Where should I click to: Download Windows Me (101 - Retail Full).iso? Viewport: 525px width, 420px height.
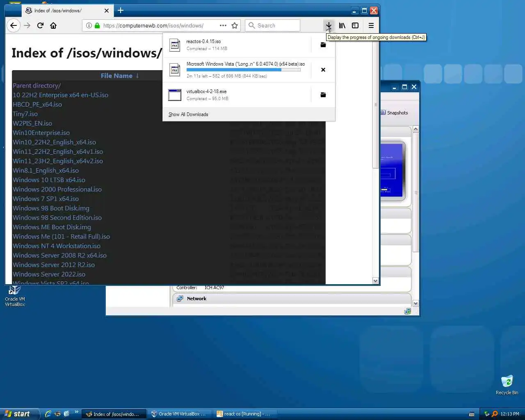[61, 236]
